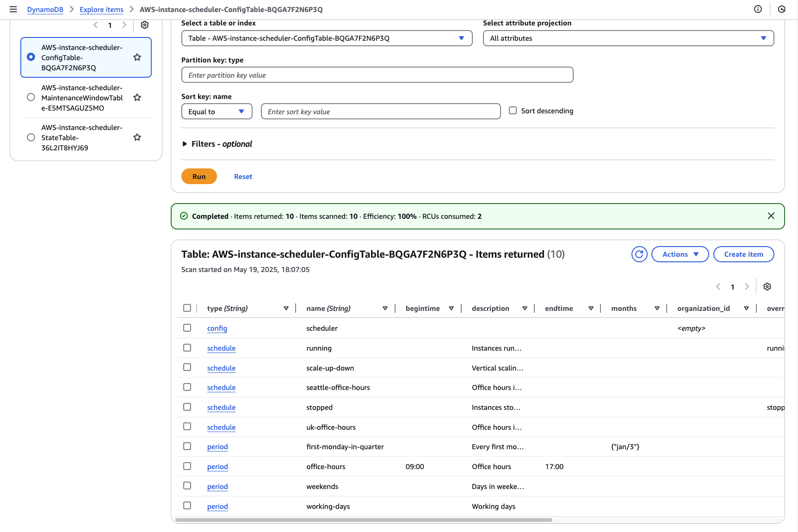Screen dimensions: 798x532
Task: Open the info panel icon
Action: [x=758, y=9]
